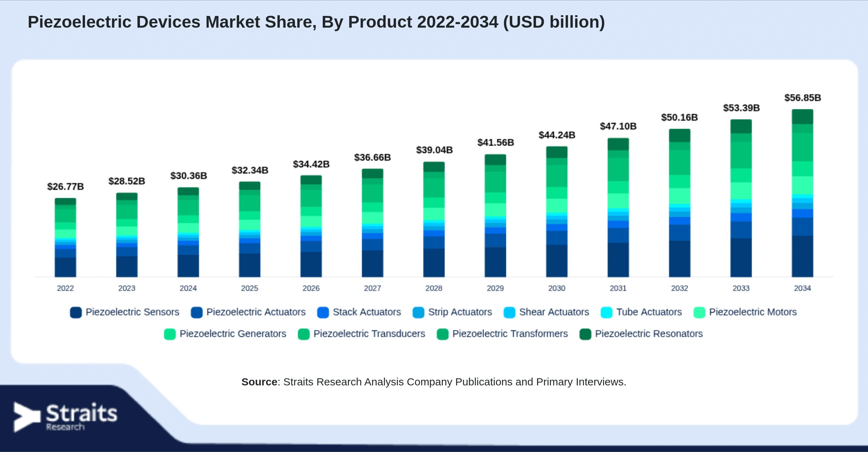Click the 2026 stacked bar
The width and height of the screenshot is (868, 452).
pos(311,226)
